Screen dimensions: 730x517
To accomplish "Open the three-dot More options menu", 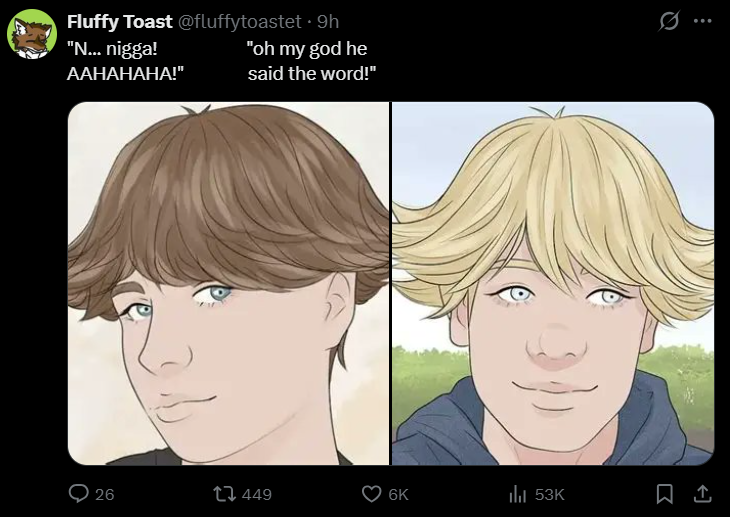I will pyautogui.click(x=702, y=22).
